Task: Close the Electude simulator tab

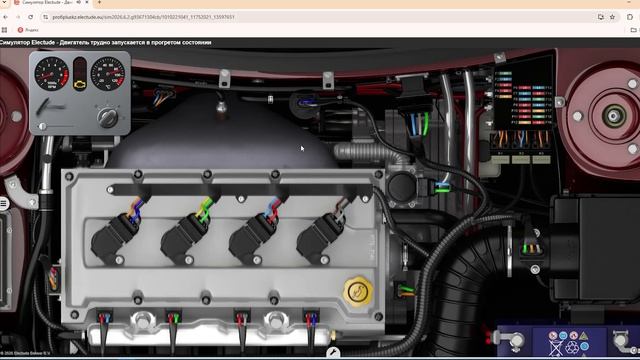Action: pyautogui.click(x=87, y=2)
